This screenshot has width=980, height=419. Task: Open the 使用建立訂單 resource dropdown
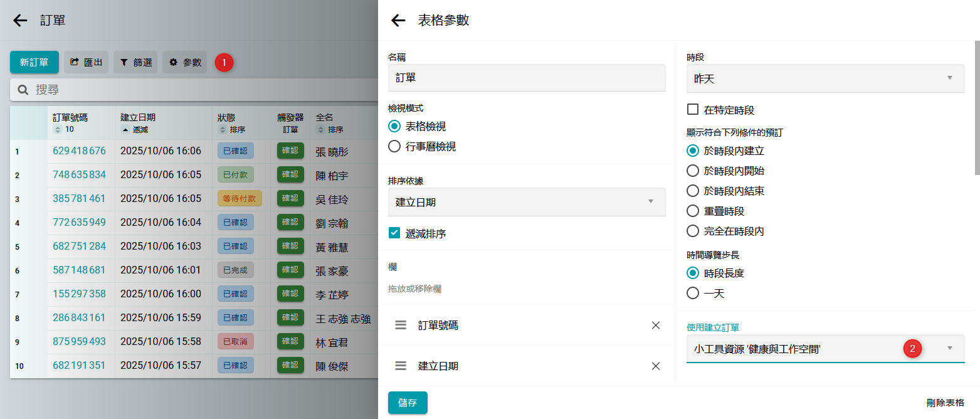pos(825,349)
